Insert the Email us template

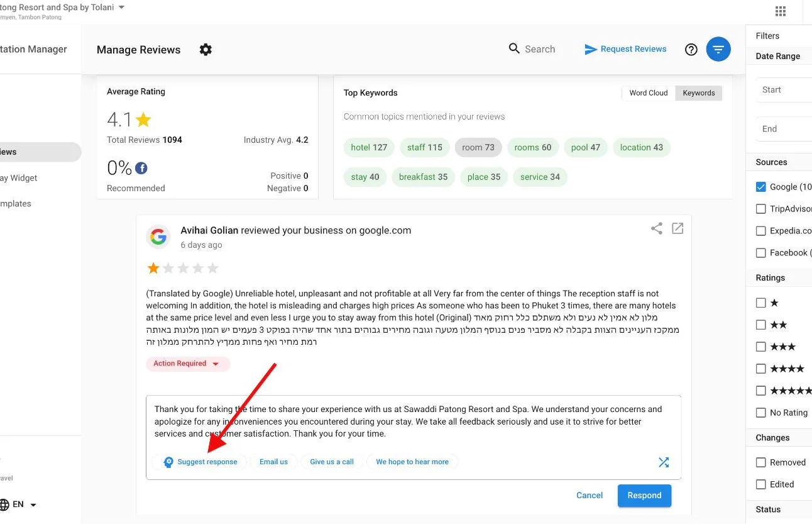point(273,462)
